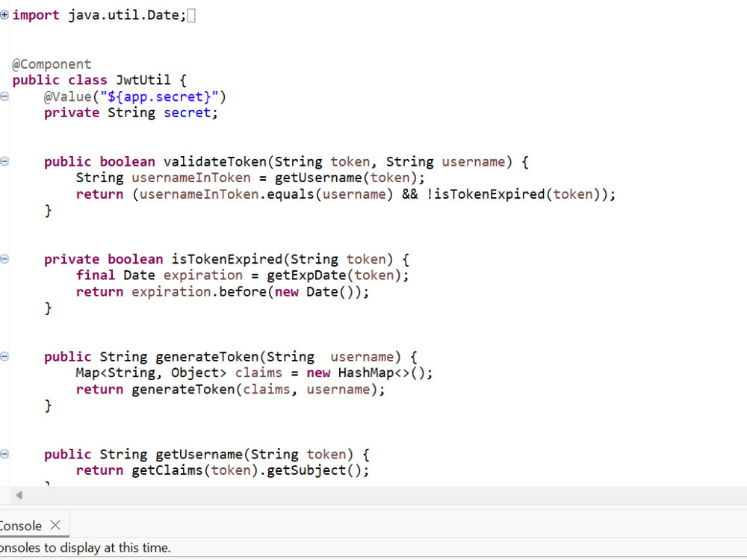The image size is (747, 560).
Task: Collapse the isTokenExpired method
Action: click(x=4, y=259)
